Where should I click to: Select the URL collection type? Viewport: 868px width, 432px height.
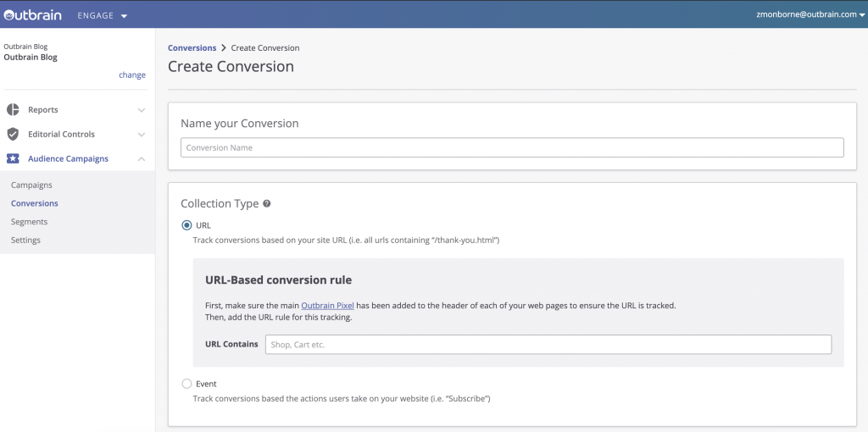186,225
